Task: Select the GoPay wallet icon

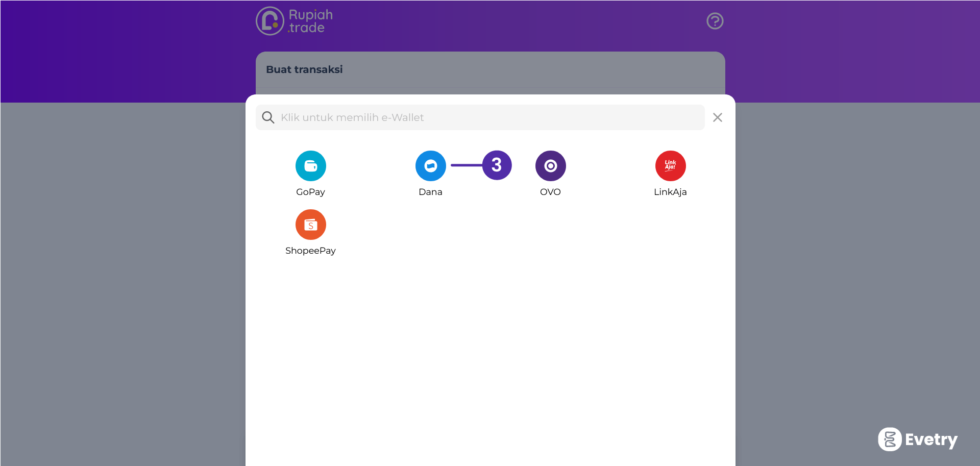Action: coord(310,166)
